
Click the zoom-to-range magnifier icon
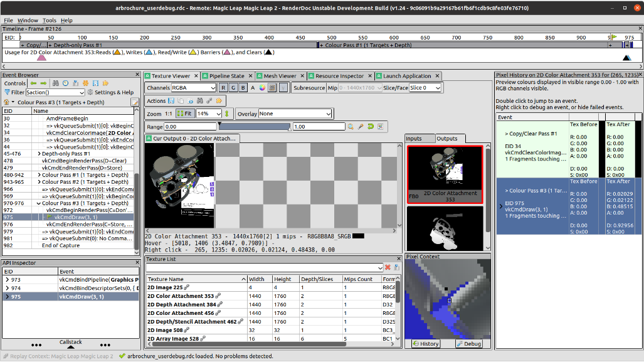(x=351, y=127)
